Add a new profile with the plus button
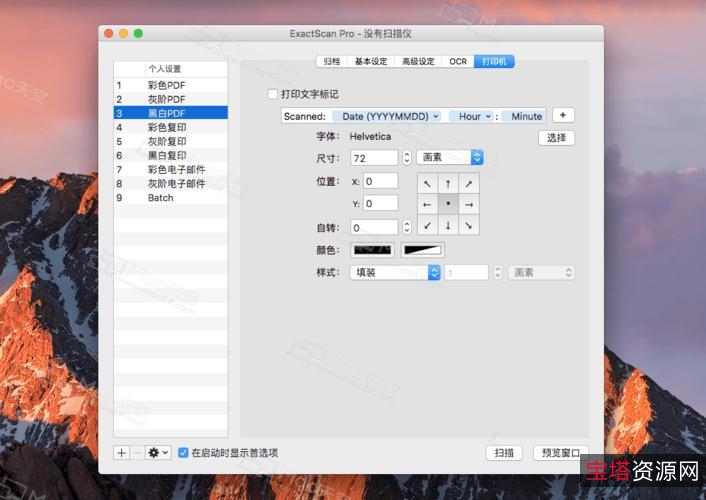 pos(121,453)
